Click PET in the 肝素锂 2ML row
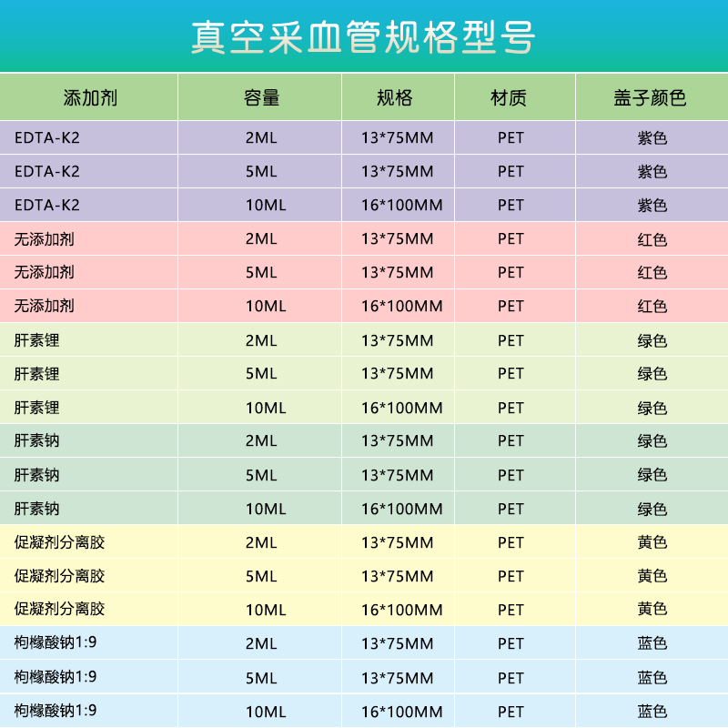The width and height of the screenshot is (728, 728). (x=511, y=340)
